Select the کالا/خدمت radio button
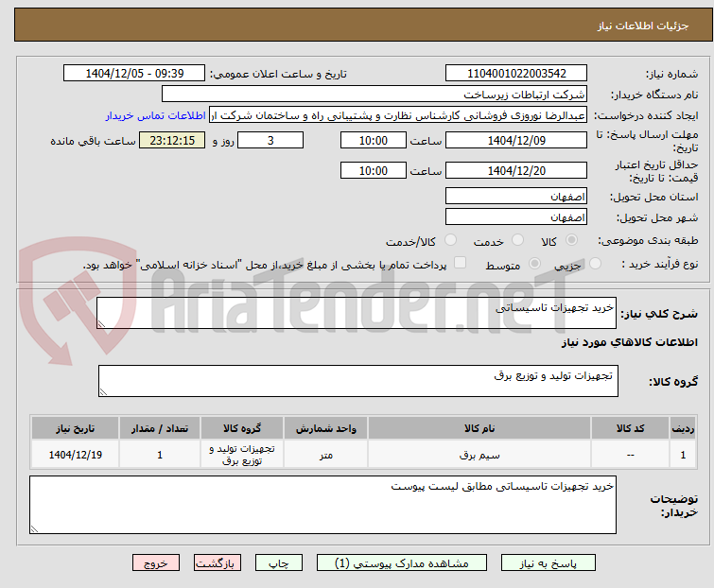 450,240
